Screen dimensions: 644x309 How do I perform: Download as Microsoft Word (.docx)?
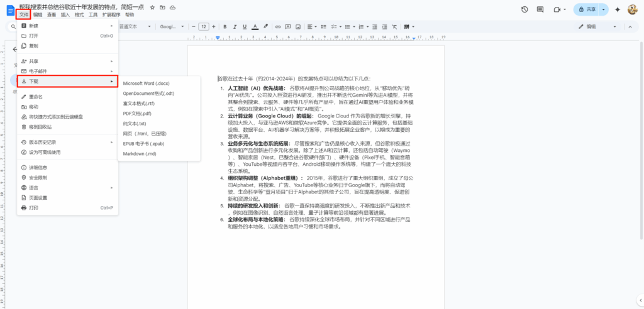(159, 84)
